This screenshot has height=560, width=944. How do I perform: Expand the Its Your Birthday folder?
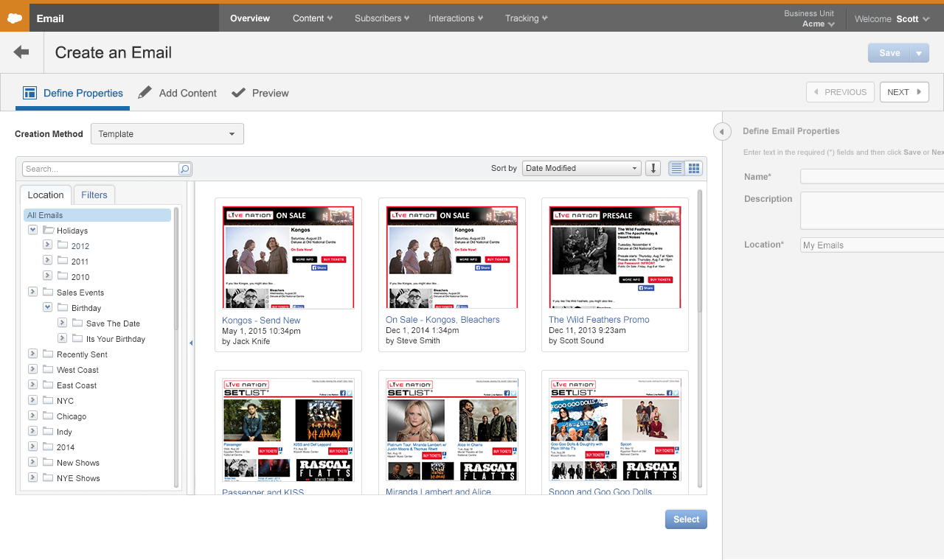click(62, 338)
